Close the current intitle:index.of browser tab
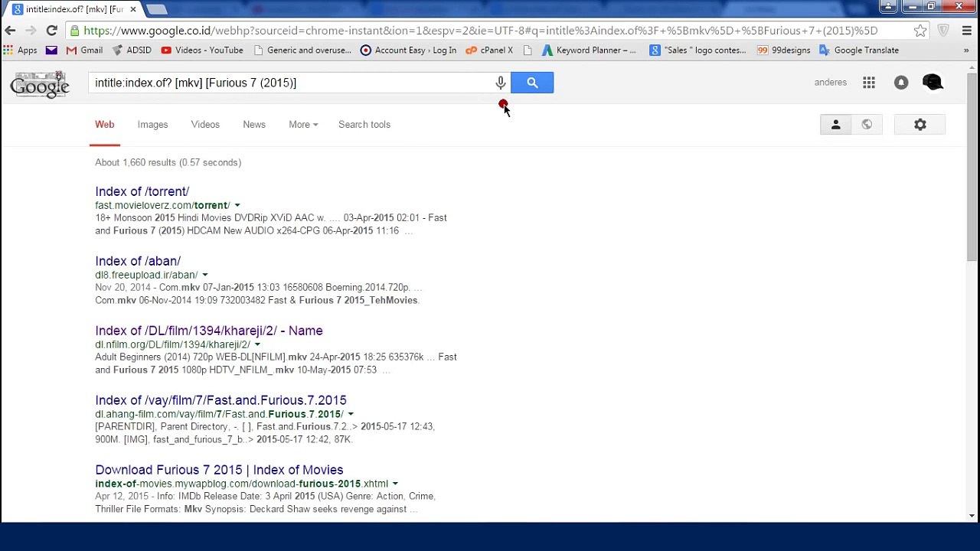The width and height of the screenshot is (980, 551). point(133,9)
